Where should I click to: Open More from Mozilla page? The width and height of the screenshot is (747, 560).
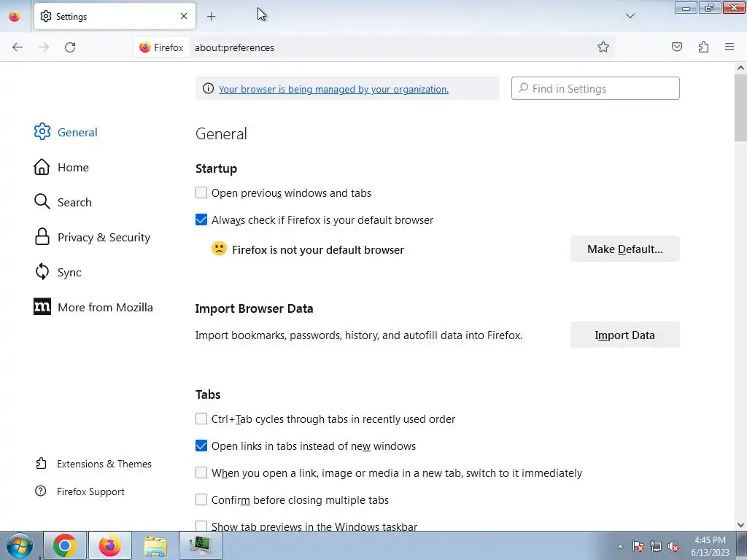coord(93,307)
